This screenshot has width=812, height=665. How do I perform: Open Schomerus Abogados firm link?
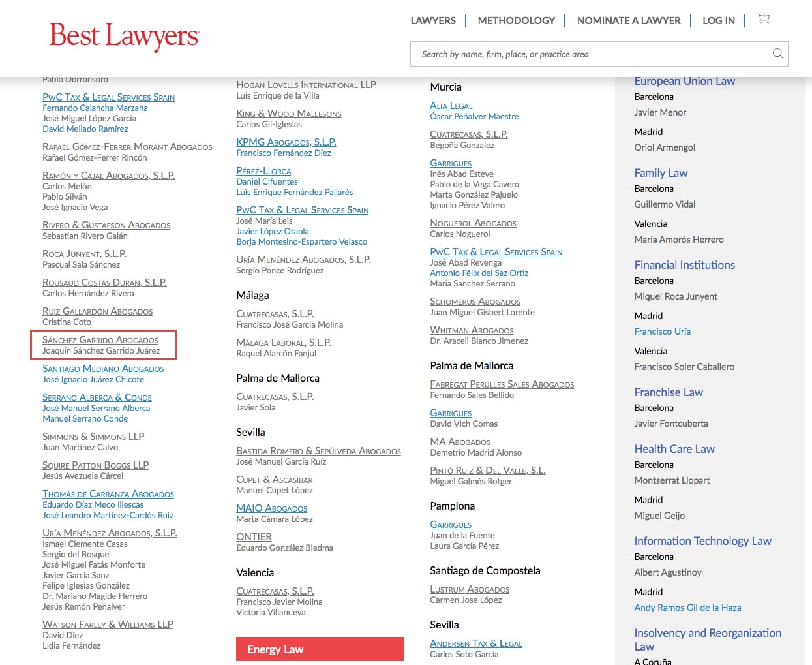pyautogui.click(x=475, y=302)
